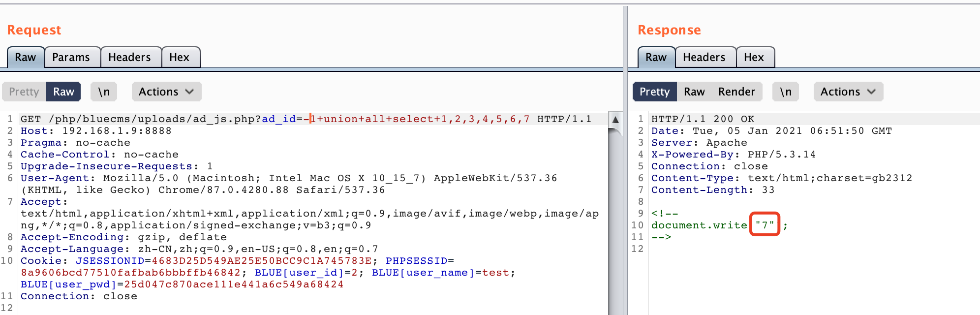Expand the Request Actions dropdown
The height and width of the screenshot is (315, 980).
[x=166, y=92]
